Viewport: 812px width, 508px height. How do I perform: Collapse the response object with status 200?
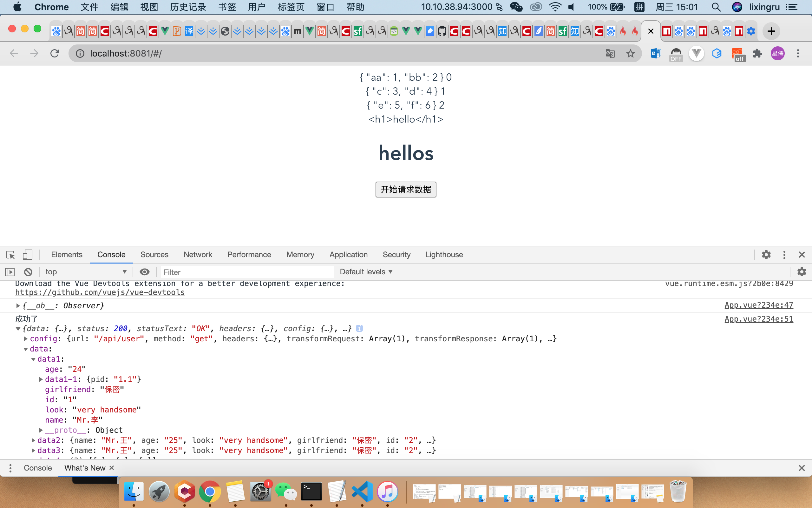(x=18, y=329)
